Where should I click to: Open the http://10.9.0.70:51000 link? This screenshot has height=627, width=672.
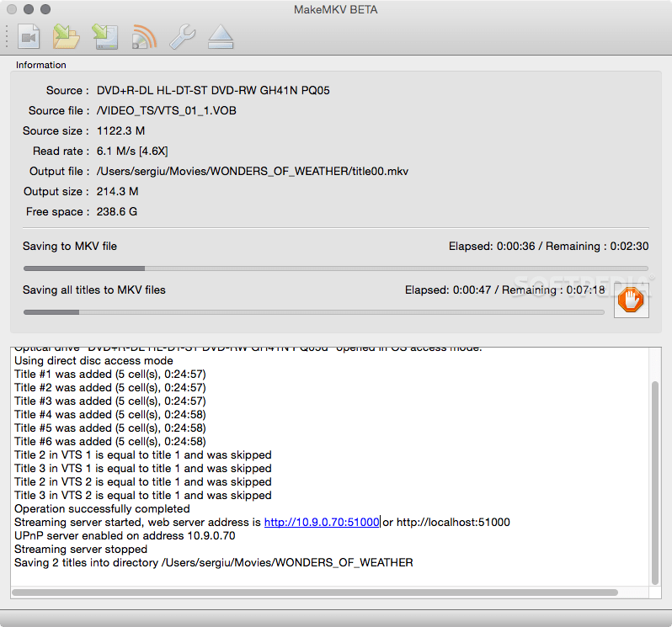coord(322,522)
